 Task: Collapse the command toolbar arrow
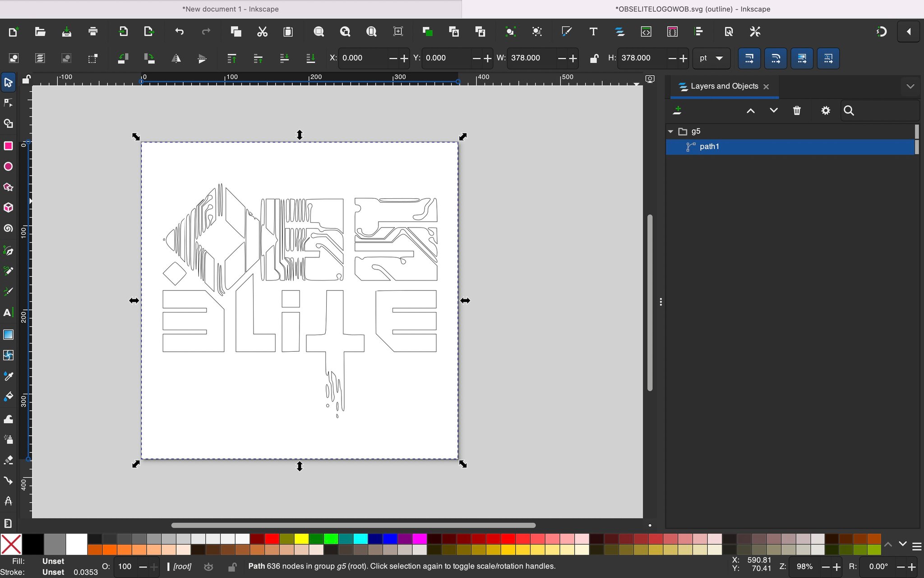tap(909, 32)
